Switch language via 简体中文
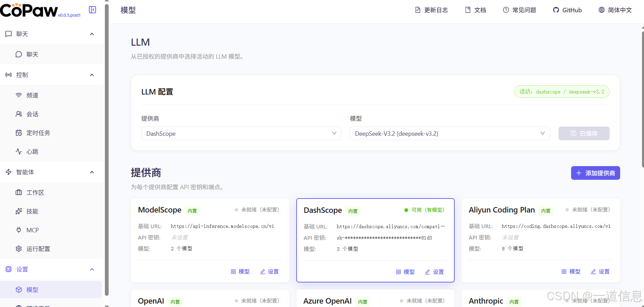Screen dimensions: 644x307 615,10
